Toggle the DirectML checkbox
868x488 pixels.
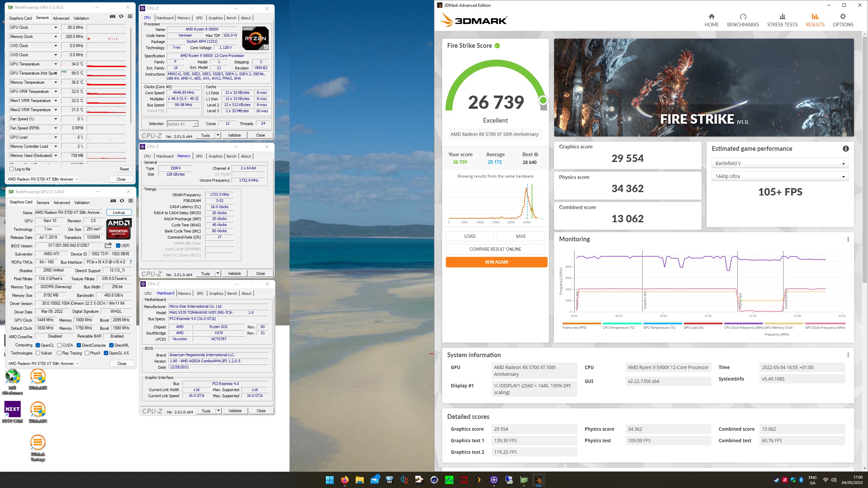point(111,345)
